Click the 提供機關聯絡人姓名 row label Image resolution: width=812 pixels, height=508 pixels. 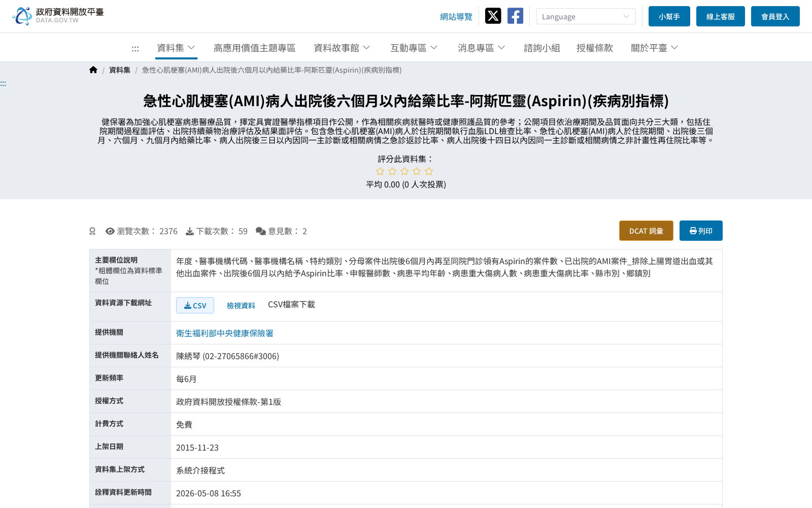tap(127, 355)
